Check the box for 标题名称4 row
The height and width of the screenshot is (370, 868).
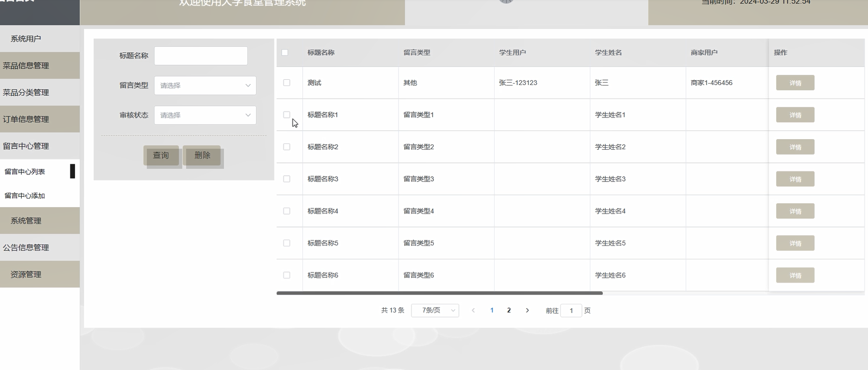tap(286, 211)
